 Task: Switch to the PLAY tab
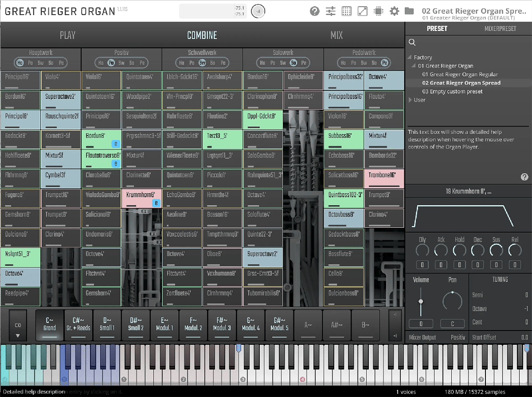pyautogui.click(x=67, y=35)
